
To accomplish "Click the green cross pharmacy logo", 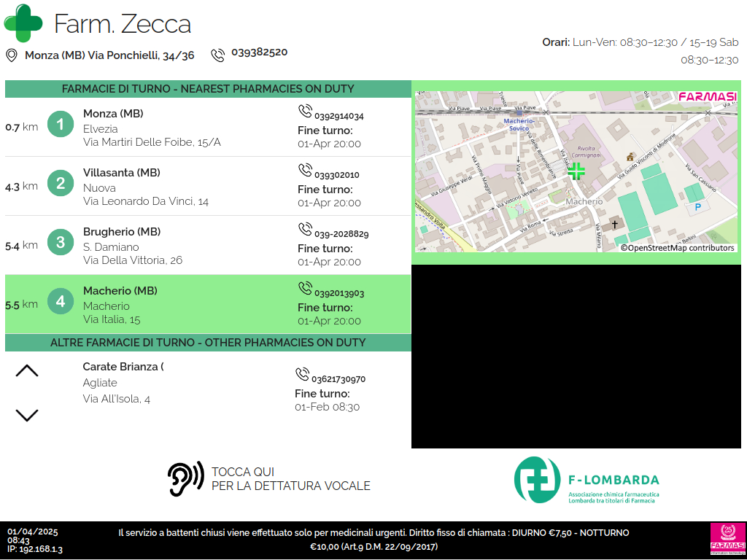I will point(23,23).
